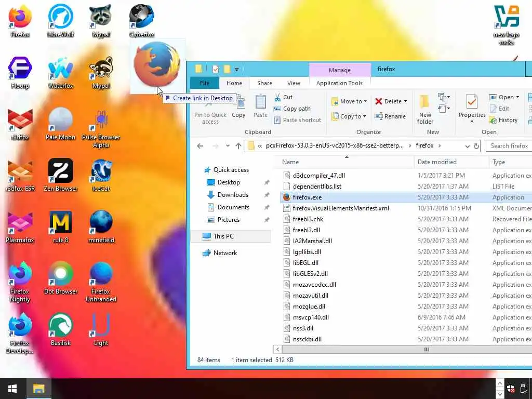Open the History command
Screen dimensions: 532x399
(x=503, y=120)
